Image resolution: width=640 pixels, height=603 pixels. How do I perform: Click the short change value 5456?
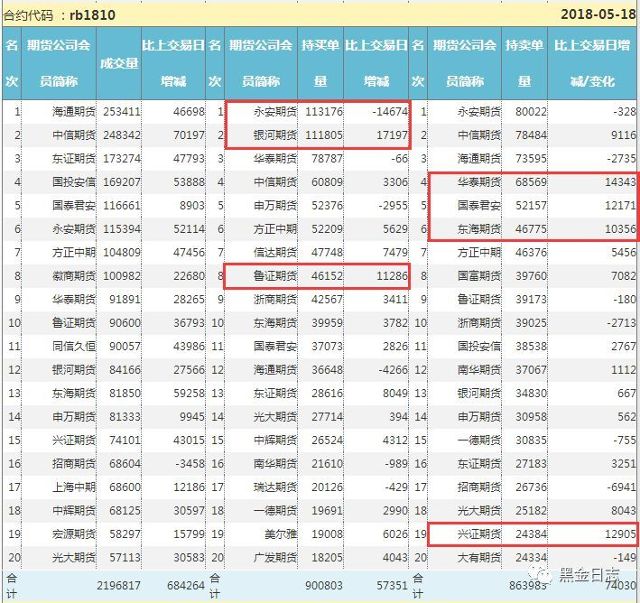(x=623, y=252)
